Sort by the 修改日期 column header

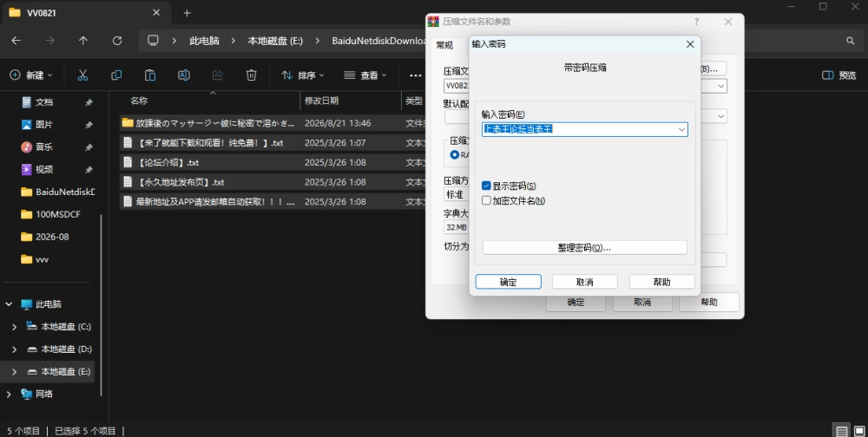coord(322,101)
